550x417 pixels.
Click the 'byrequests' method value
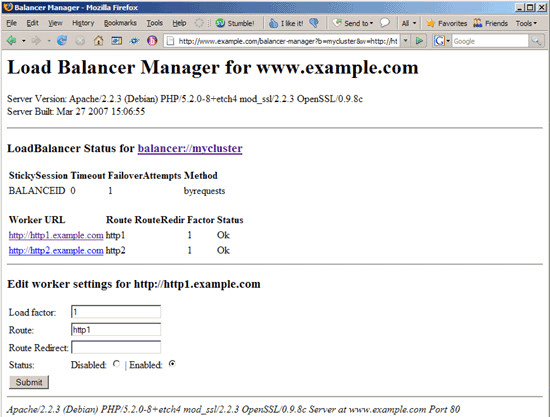pyautogui.click(x=204, y=191)
